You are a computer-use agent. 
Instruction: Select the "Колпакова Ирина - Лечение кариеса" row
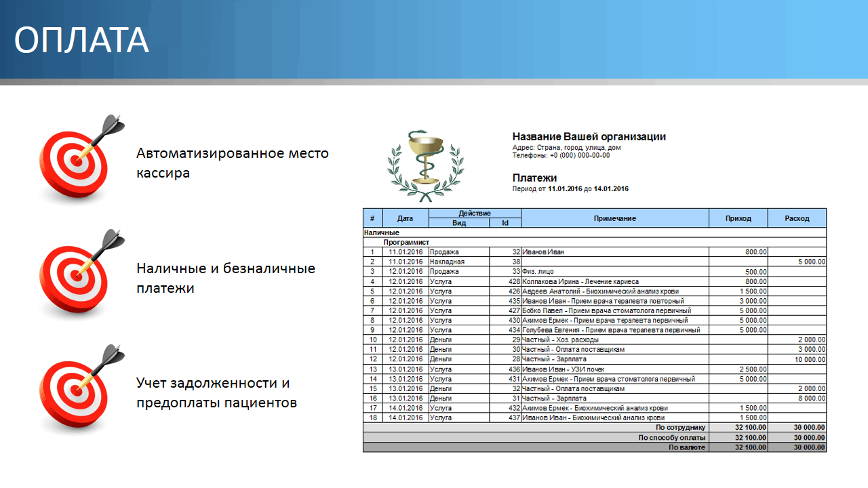click(580, 281)
